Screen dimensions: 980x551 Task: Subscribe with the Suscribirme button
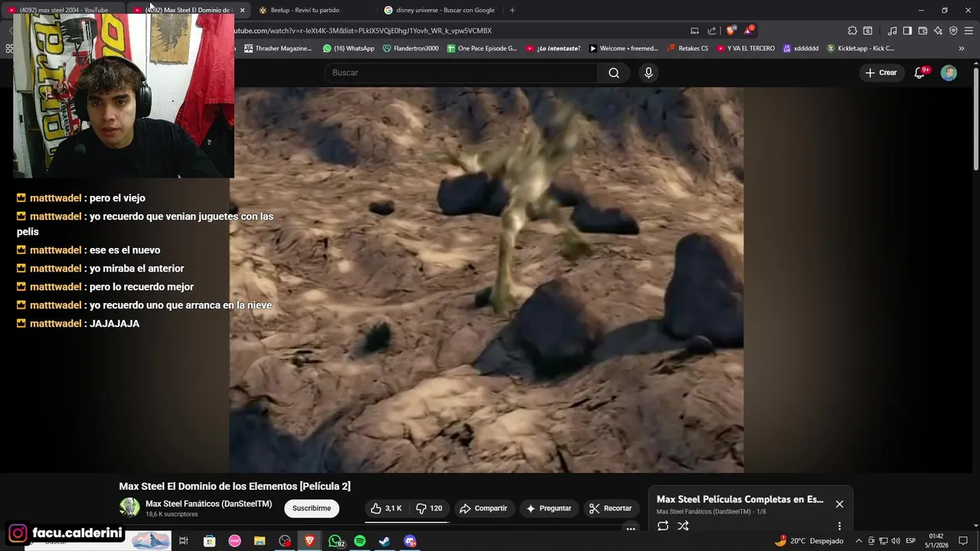[312, 508]
